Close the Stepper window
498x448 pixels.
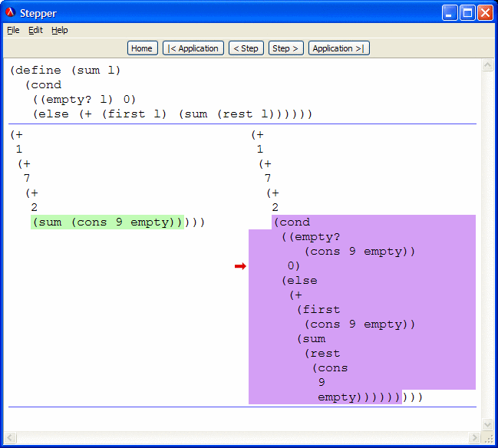(485, 13)
